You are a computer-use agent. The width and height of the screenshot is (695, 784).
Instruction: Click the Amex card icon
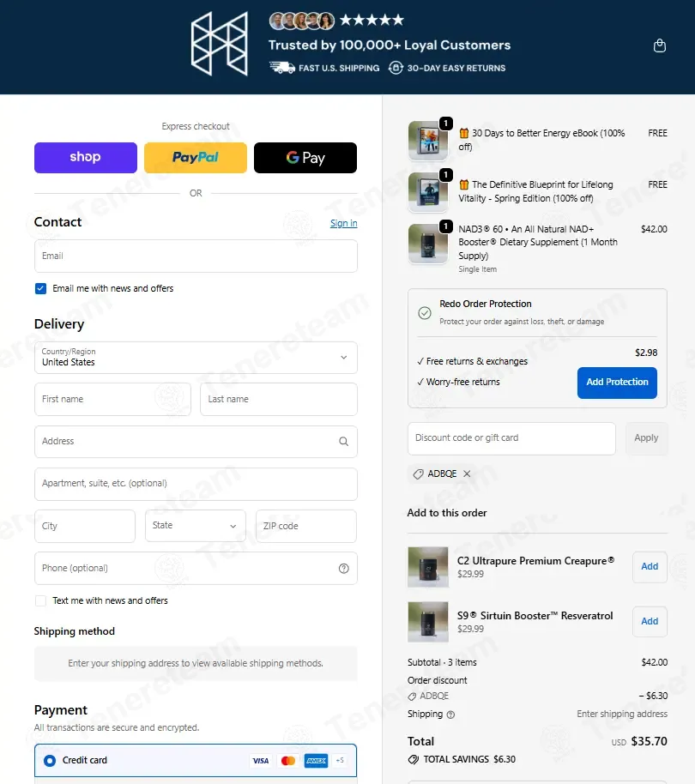point(316,761)
